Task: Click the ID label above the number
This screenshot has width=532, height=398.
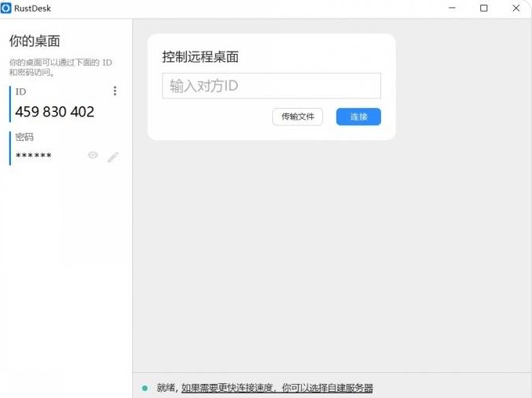Action: (x=21, y=91)
